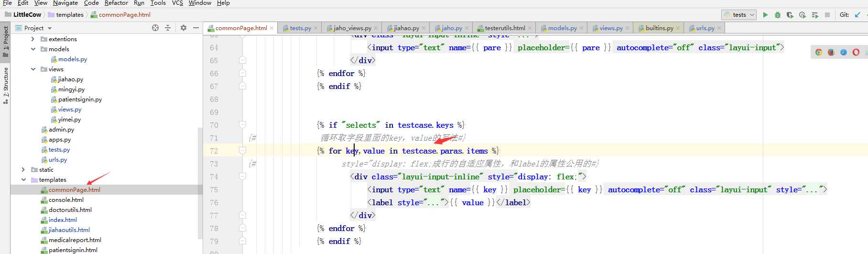Open the Tools menu
Image resolution: width=868 pixels, height=254 pixels.
pyautogui.click(x=158, y=3)
